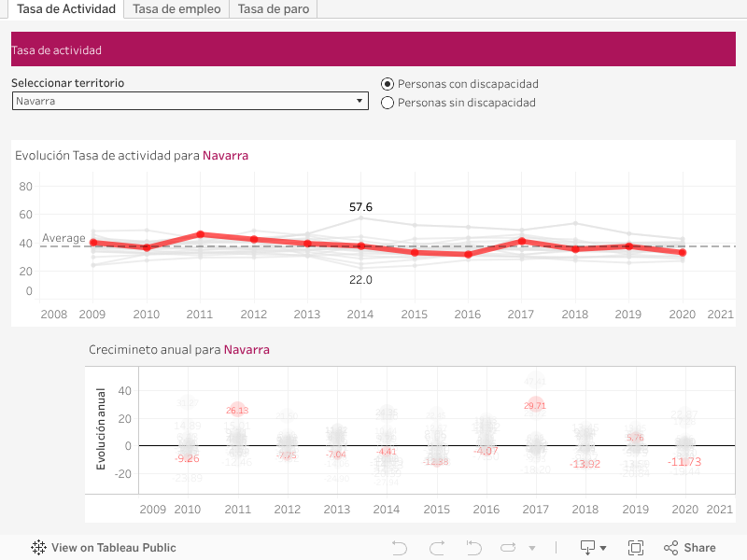Open the Download menu icon
The height and width of the screenshot is (560, 747).
click(588, 548)
